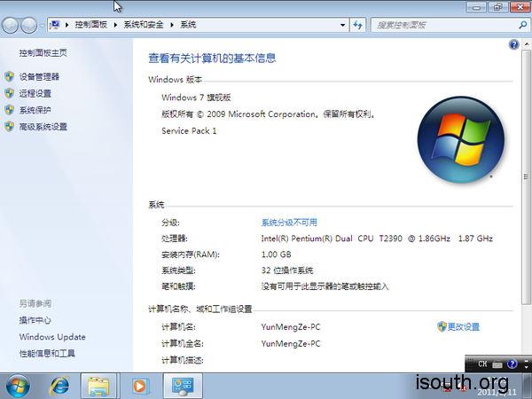Click the Back navigation arrow button
The width and height of the screenshot is (532, 399).
[12, 26]
